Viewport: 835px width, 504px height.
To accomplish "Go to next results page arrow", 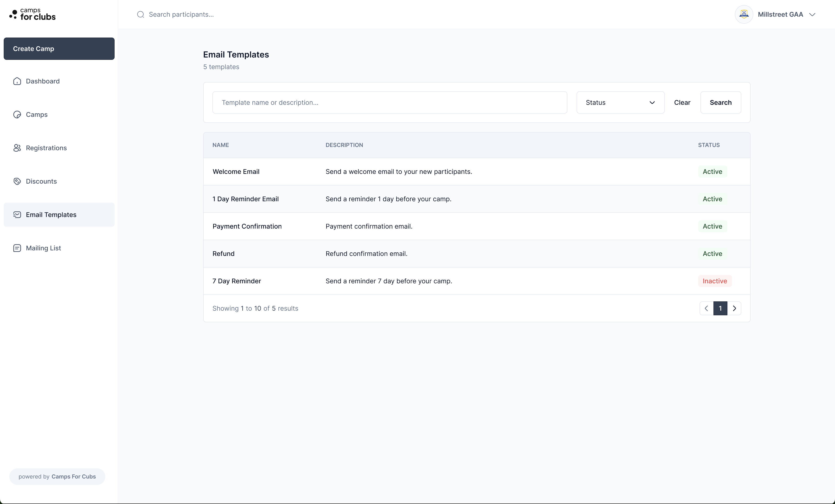I will pos(734,308).
